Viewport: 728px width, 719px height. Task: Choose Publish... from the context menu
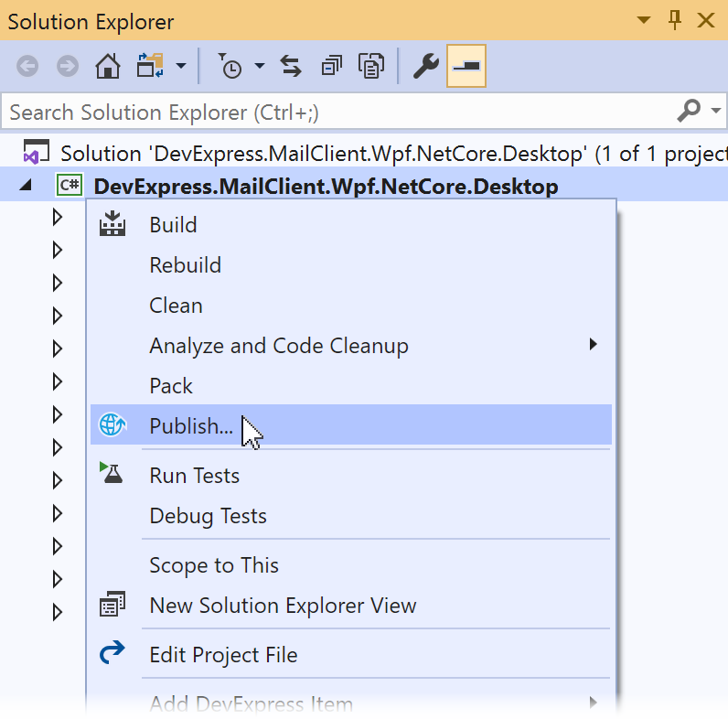coord(351,424)
